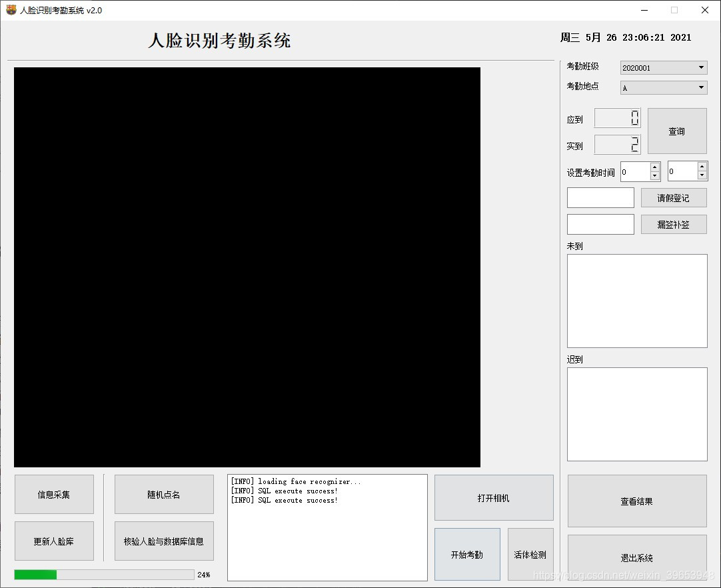Start attendance with 开始考勤 button
This screenshot has height=588, width=721.
click(x=467, y=555)
